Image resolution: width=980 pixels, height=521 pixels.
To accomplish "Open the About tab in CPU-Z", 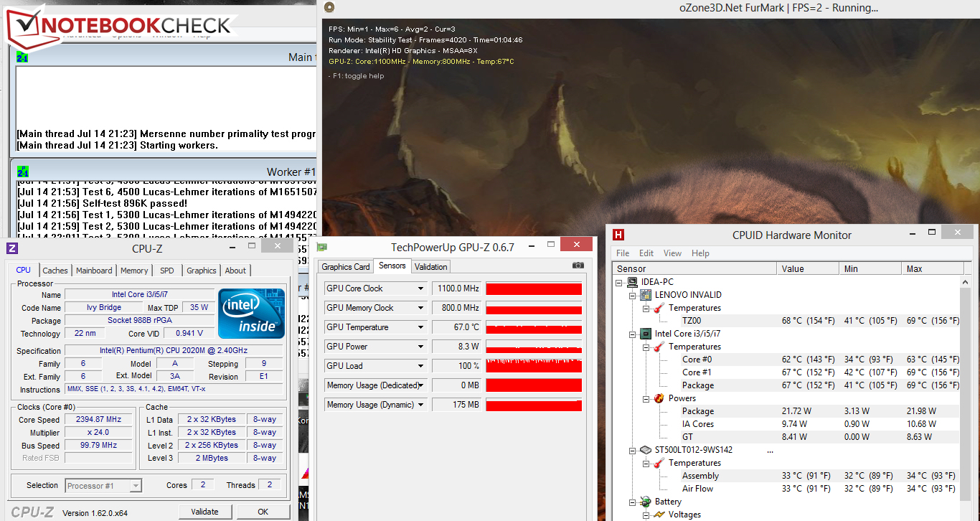I will [x=235, y=271].
